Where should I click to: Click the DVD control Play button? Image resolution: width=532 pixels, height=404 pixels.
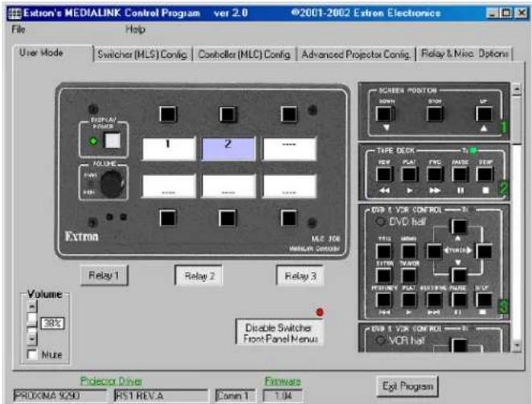click(x=409, y=300)
